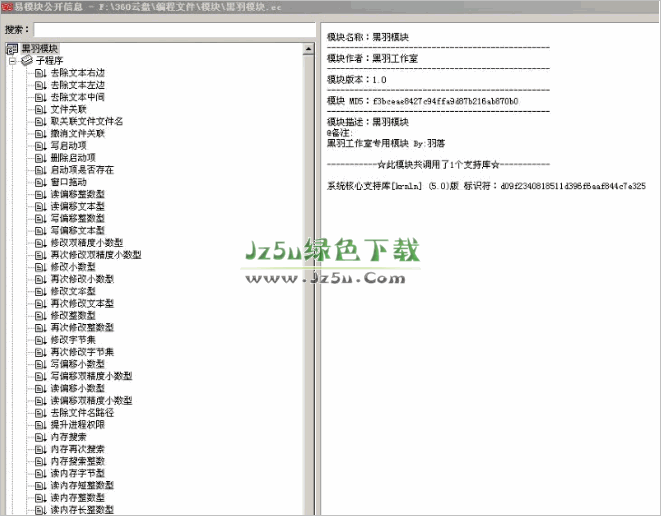Screen dimensions: 661x516
Task: Click the icon beside 写偏移整数型
Action: (41, 219)
